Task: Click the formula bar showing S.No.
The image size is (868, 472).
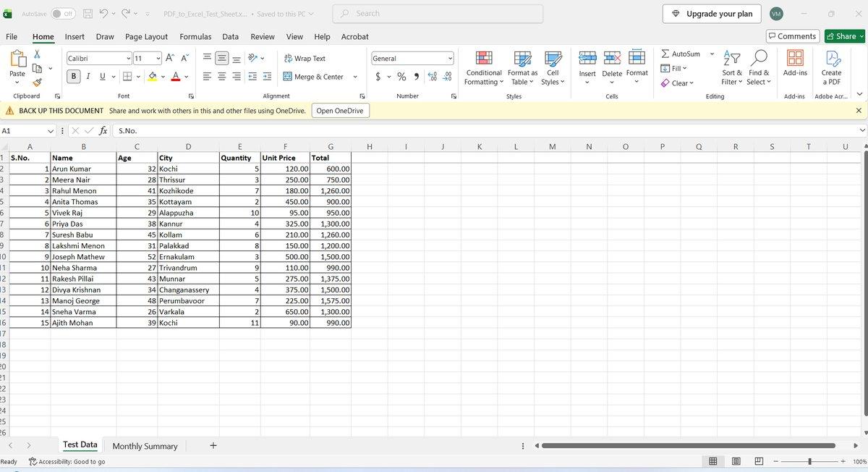Action: pyautogui.click(x=486, y=131)
